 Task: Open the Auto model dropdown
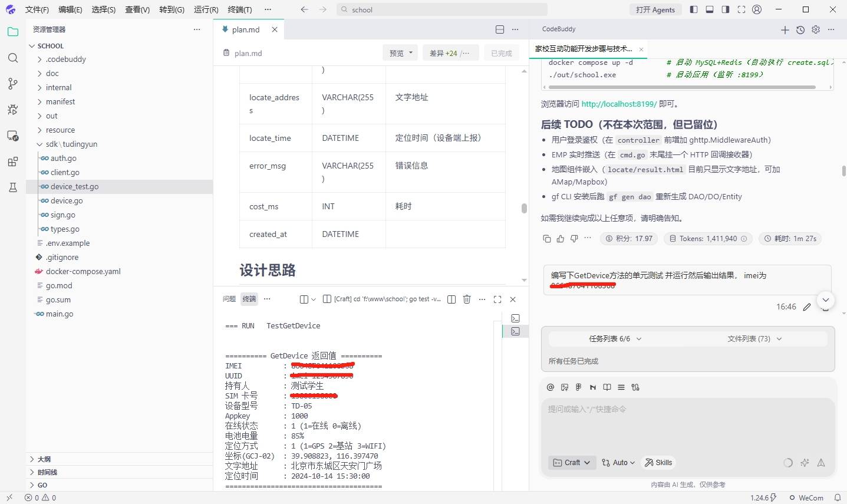(x=618, y=463)
